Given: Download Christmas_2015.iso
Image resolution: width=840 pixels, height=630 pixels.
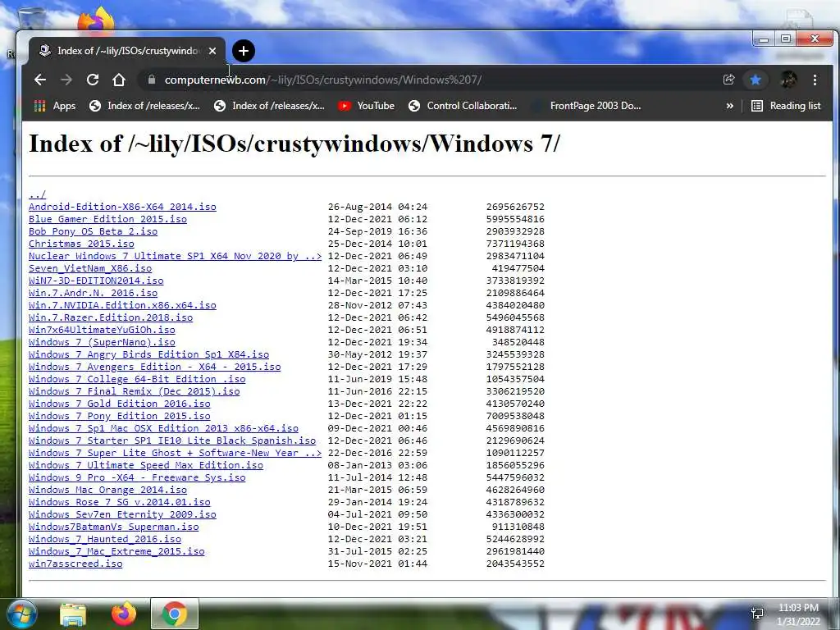Looking at the screenshot, I should click(x=81, y=244).
